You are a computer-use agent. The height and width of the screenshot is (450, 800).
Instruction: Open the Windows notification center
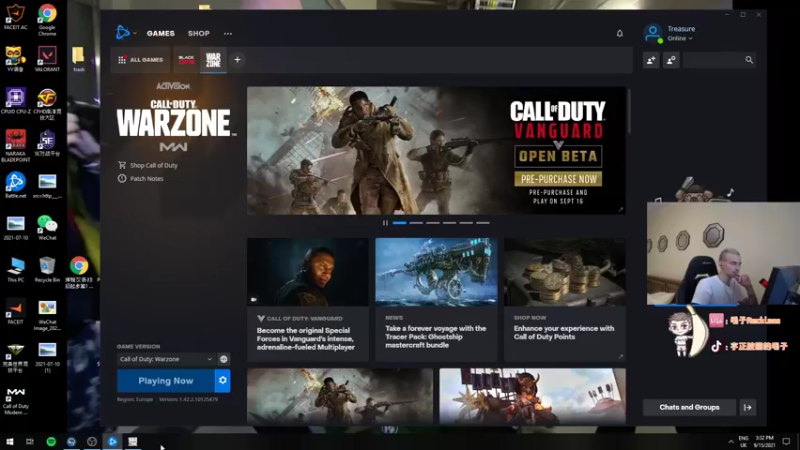786,441
